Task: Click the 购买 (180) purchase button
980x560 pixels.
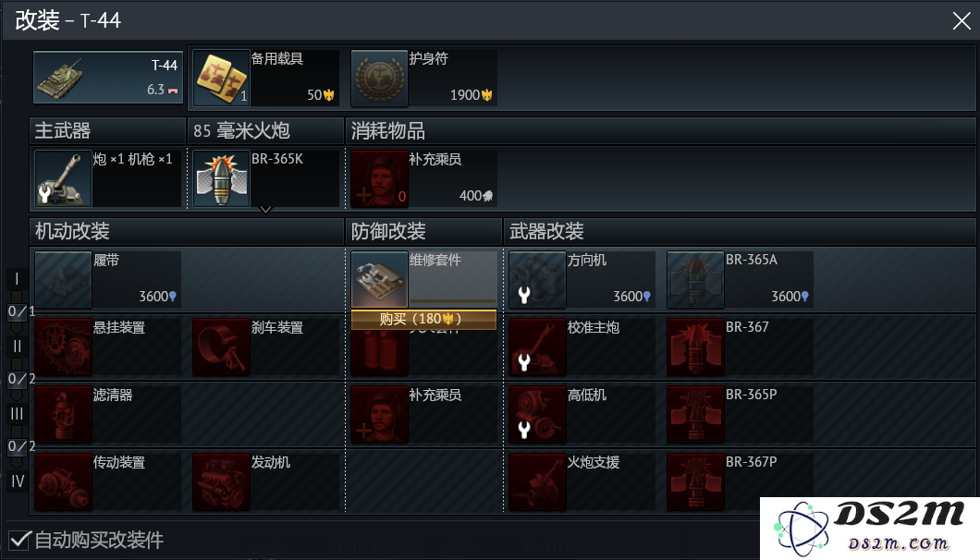Action: [423, 320]
